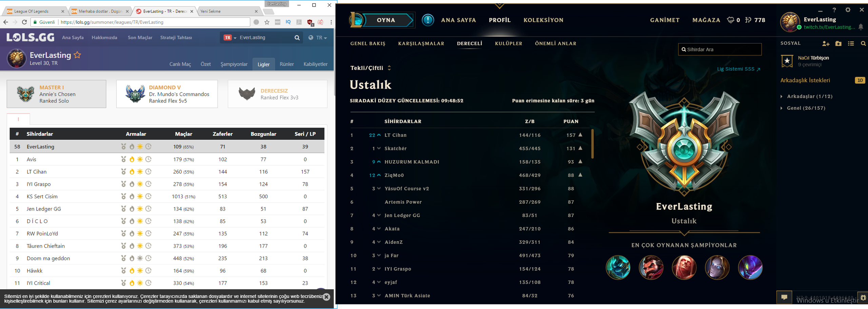Switch to the Şampiyonlar tab on lols.gg
Viewport: 868px width, 309px height.
tap(234, 64)
